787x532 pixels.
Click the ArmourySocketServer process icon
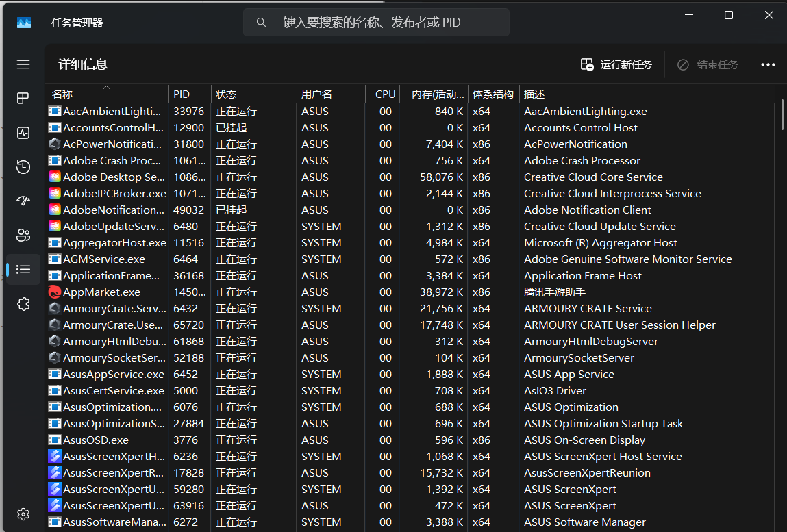click(55, 357)
